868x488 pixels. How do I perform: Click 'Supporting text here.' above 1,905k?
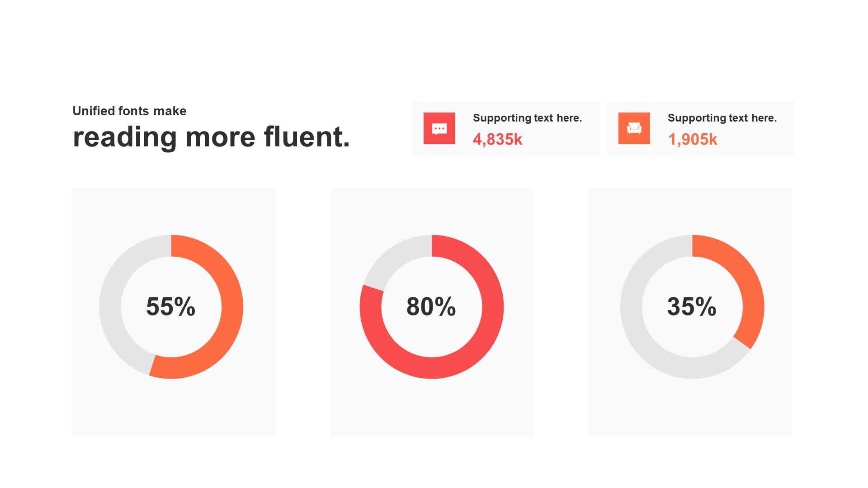[x=722, y=118]
